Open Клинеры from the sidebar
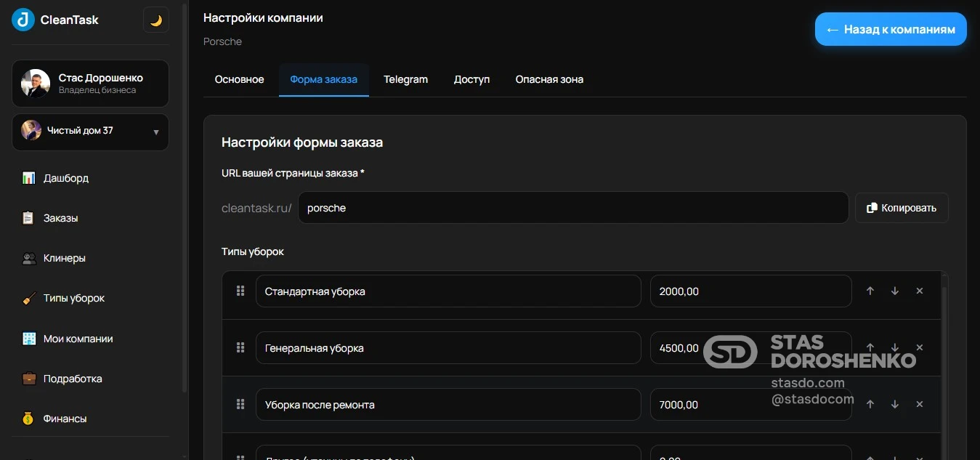This screenshot has height=460, width=980. point(25,257)
